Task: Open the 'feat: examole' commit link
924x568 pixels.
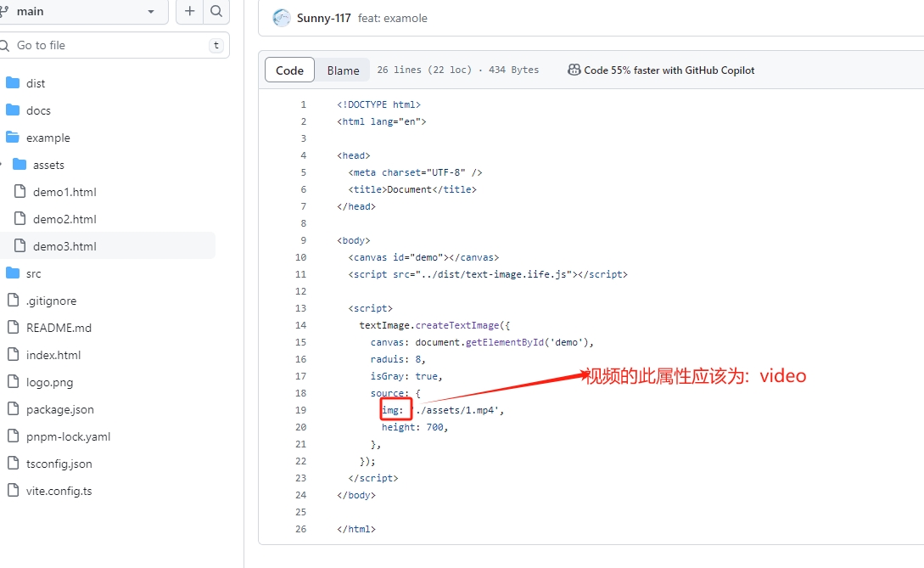Action: point(393,19)
